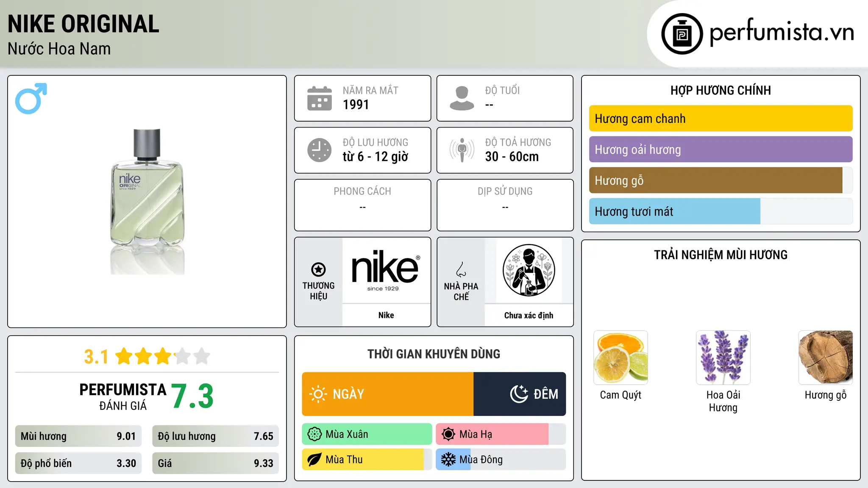Click the Mùa Đông season bar
The image size is (868, 488).
coord(501,460)
